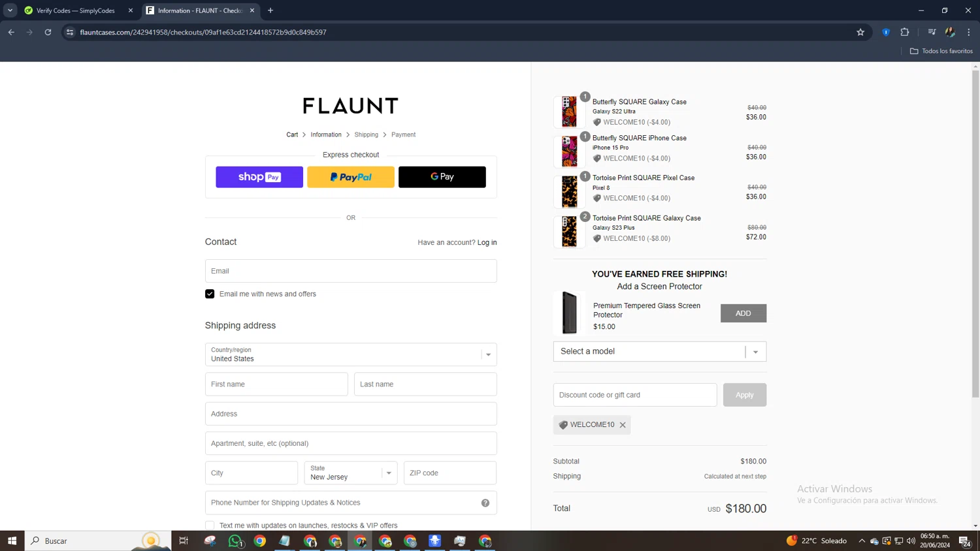This screenshot has height=551, width=980.
Task: Open the Chrome three-dot menu
Action: pyautogui.click(x=969, y=32)
